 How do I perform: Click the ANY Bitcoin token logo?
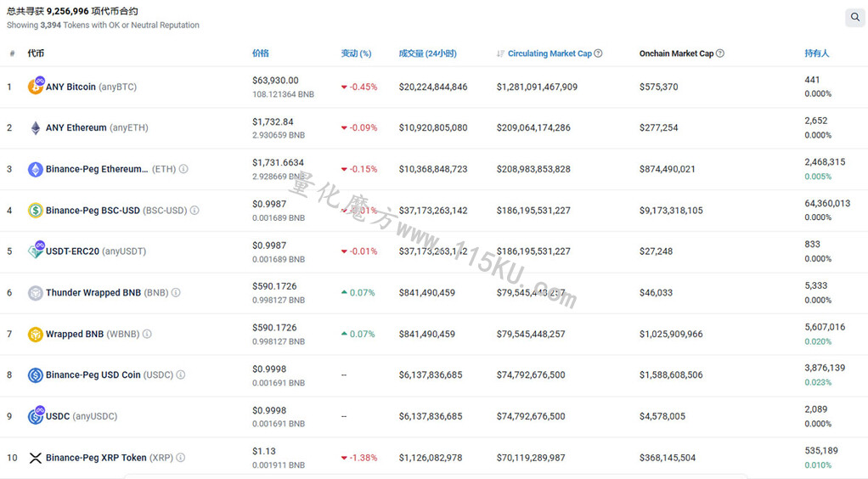(x=36, y=86)
